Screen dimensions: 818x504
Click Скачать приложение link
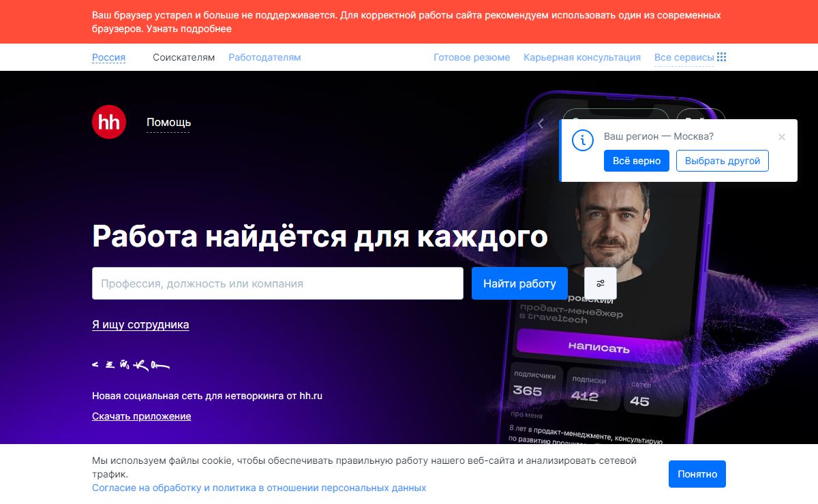[x=142, y=416]
